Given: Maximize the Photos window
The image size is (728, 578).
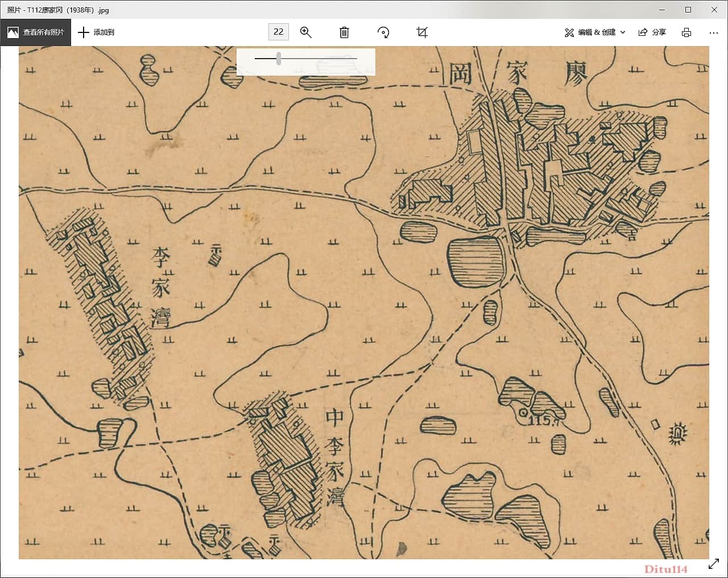Looking at the screenshot, I should (x=688, y=10).
